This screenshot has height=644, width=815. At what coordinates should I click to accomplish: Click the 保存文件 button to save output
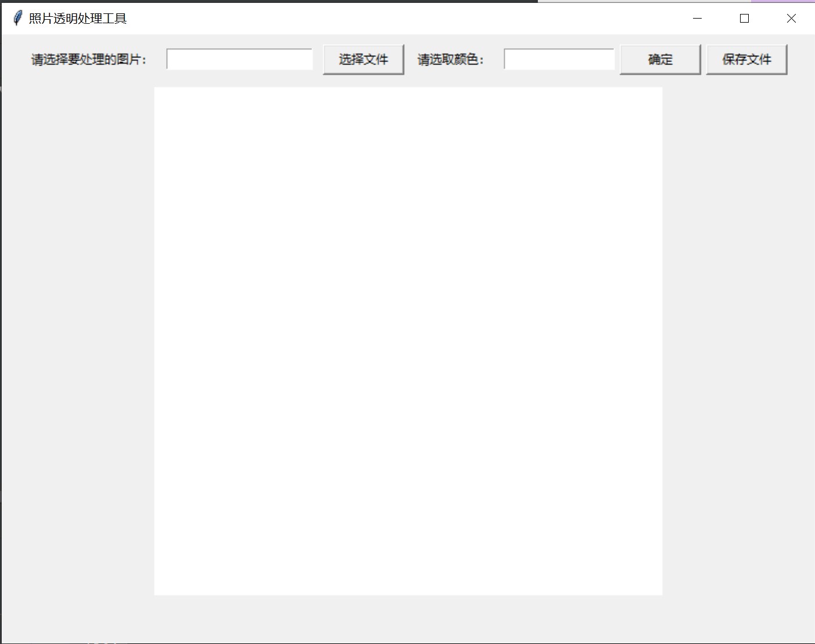tap(746, 59)
